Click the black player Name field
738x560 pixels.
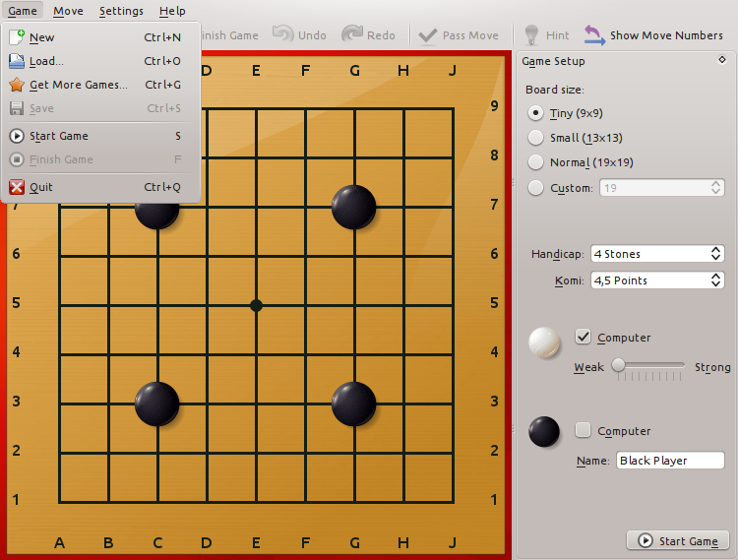[670, 461]
